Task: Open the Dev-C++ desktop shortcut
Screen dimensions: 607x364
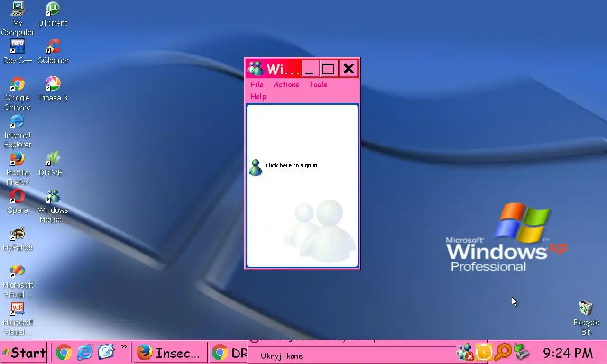Action: point(18,51)
